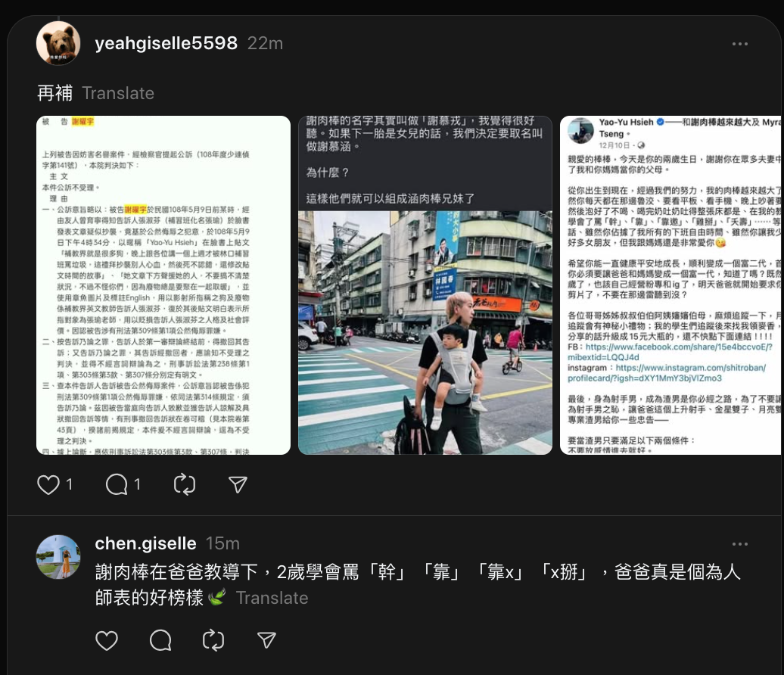Click the 22m timestamp of the post
The image size is (784, 675).
(x=265, y=43)
